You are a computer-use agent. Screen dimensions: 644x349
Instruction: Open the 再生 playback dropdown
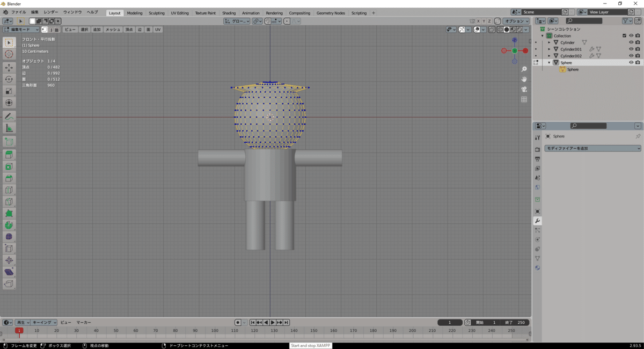pos(23,322)
